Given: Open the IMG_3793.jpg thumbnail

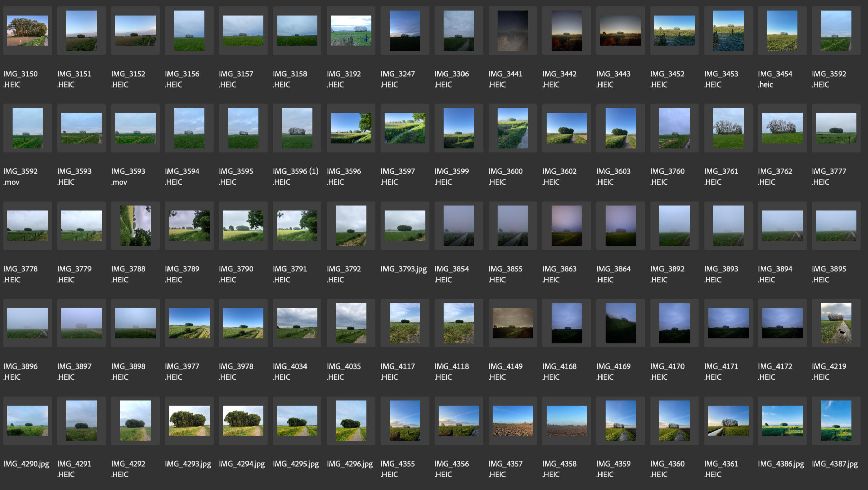Looking at the screenshot, I should [405, 225].
